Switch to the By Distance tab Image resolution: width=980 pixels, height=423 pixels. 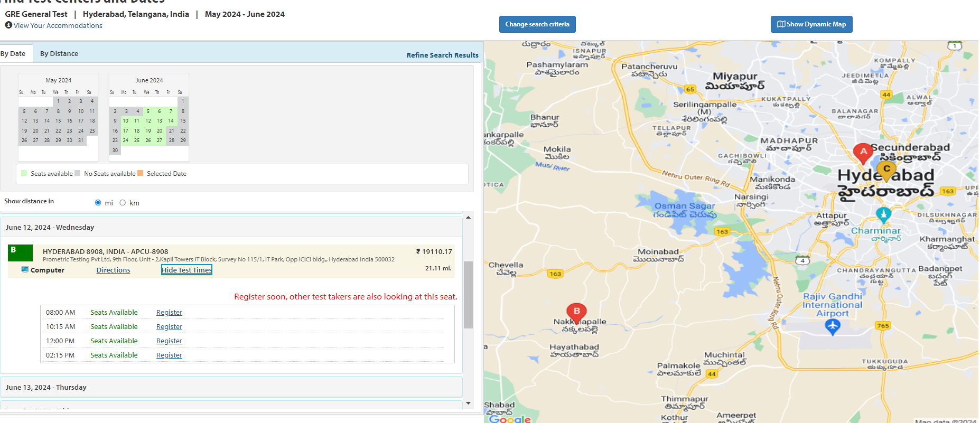pos(59,54)
